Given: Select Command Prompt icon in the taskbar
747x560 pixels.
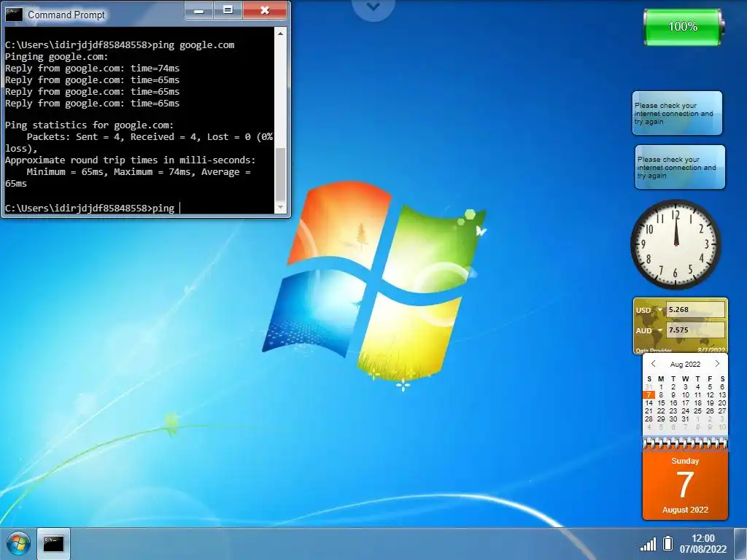Looking at the screenshot, I should point(53,543).
